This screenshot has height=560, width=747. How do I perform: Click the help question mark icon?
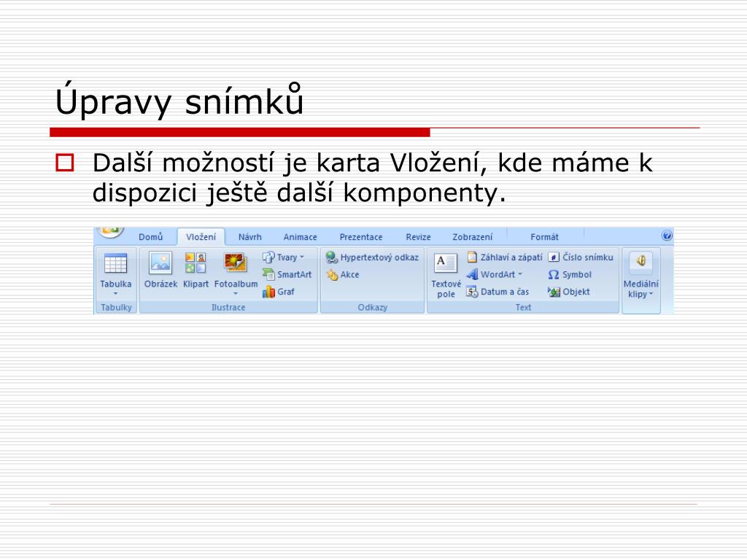pos(667,236)
